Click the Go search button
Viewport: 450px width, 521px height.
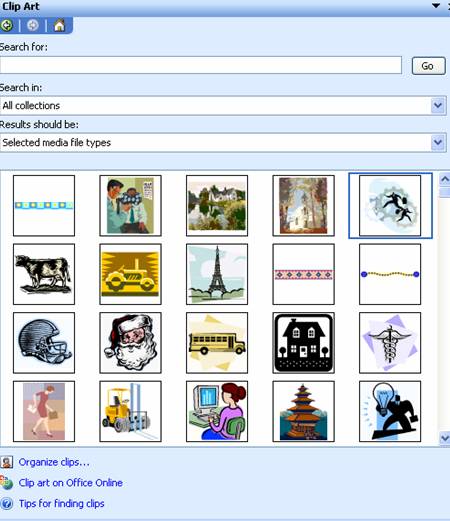tap(428, 66)
